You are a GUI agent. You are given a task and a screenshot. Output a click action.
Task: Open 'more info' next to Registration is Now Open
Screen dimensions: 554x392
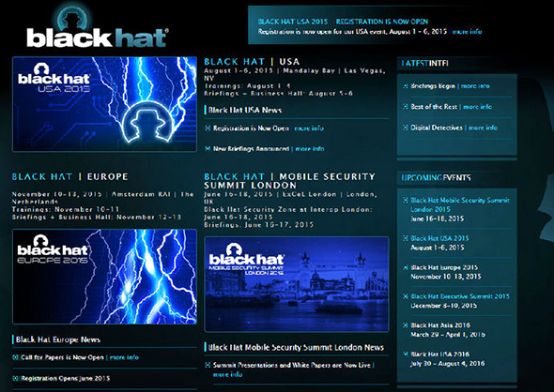pyautogui.click(x=309, y=128)
